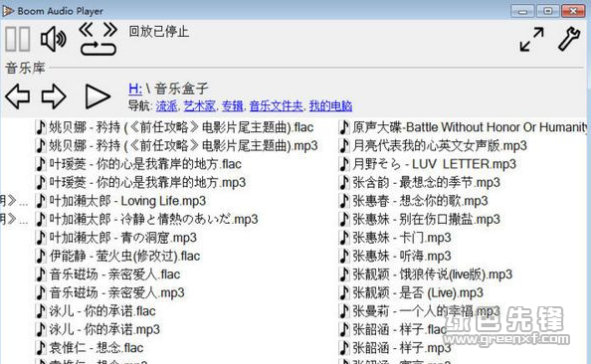Select 月亮代表我的心英文女声版.mp3 song
The image size is (591, 364).
(434, 145)
